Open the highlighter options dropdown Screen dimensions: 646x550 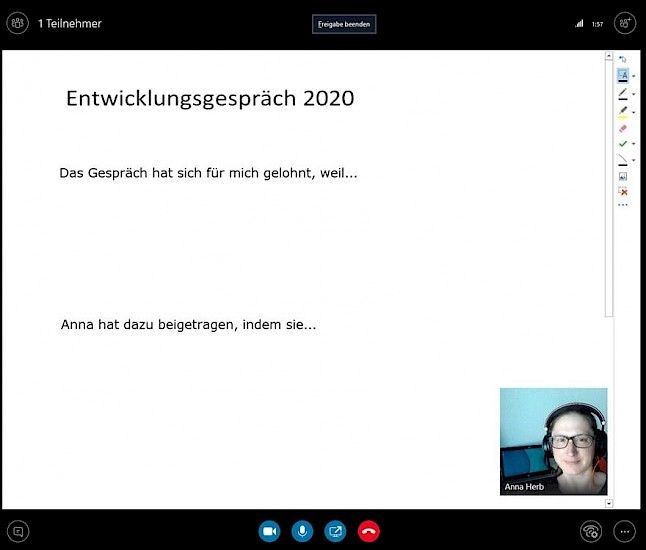(634, 112)
